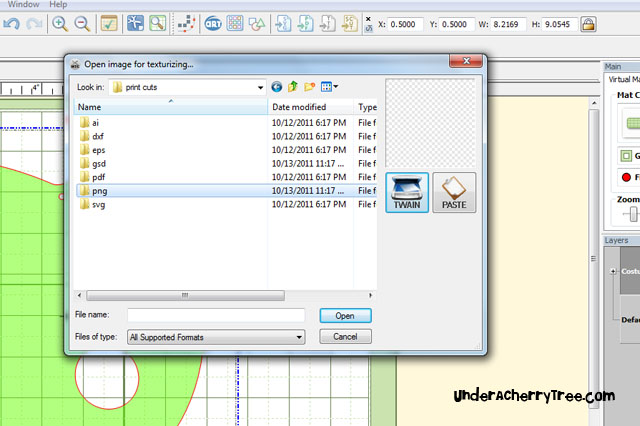Open the Files of type dropdown
This screenshot has height=426, width=640.
point(216,337)
